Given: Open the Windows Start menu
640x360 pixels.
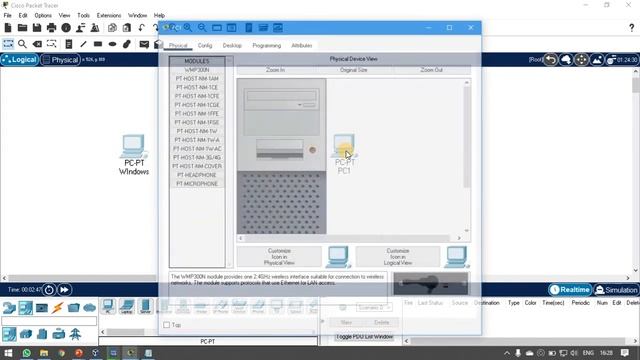Looking at the screenshot, I should tap(8, 353).
